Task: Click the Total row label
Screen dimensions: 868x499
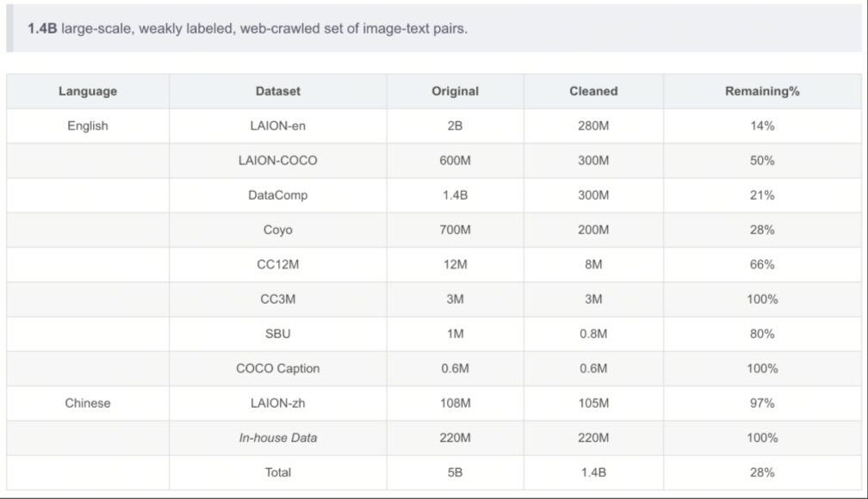Action: pos(278,472)
